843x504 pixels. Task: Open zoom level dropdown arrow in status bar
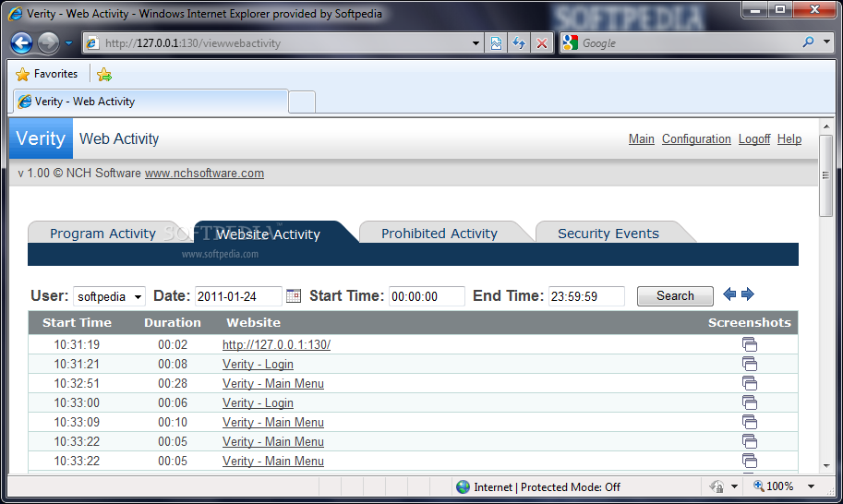(811, 486)
